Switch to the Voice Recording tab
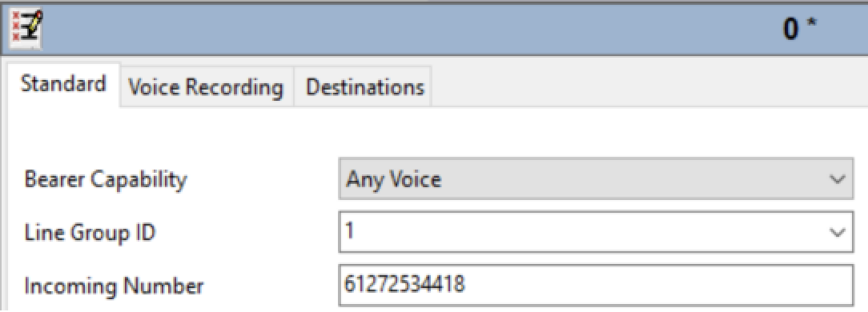 click(x=206, y=87)
